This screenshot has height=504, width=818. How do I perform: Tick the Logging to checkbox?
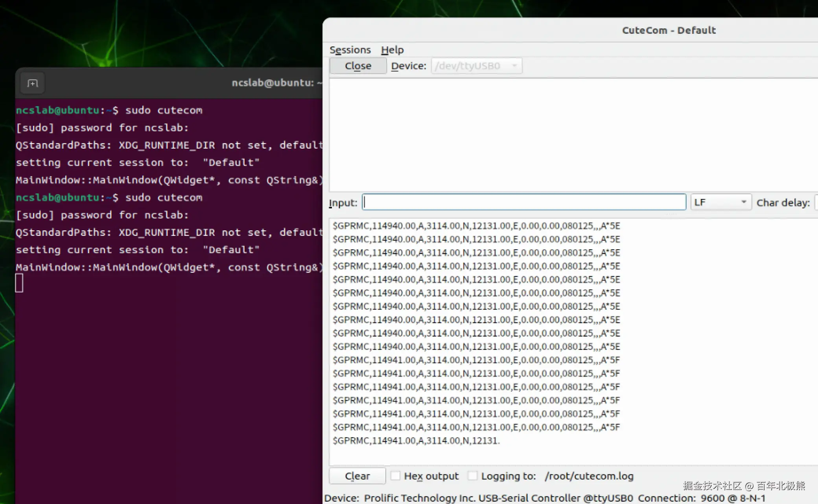473,476
